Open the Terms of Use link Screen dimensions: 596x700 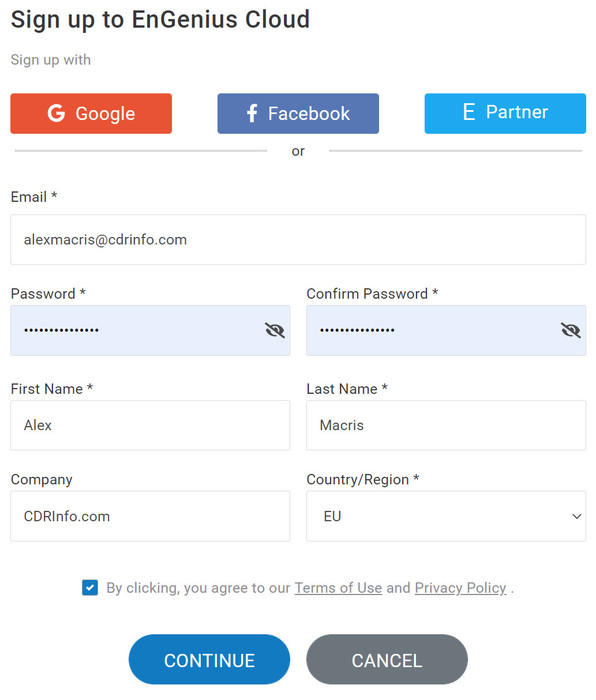coord(338,588)
